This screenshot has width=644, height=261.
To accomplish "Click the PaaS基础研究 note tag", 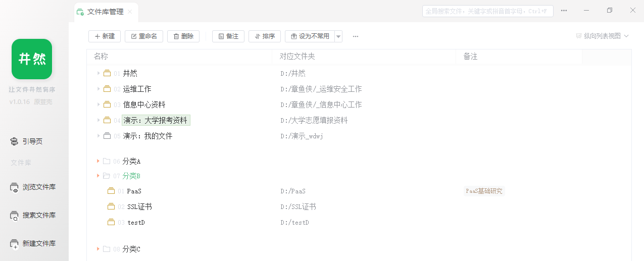I will [484, 191].
